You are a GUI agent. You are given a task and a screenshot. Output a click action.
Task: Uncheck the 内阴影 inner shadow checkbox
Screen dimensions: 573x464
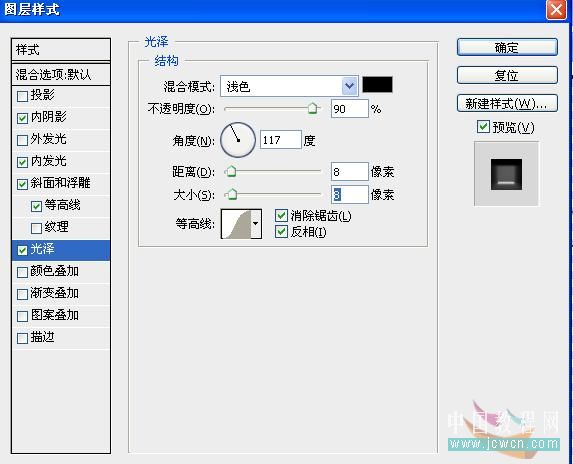22,118
